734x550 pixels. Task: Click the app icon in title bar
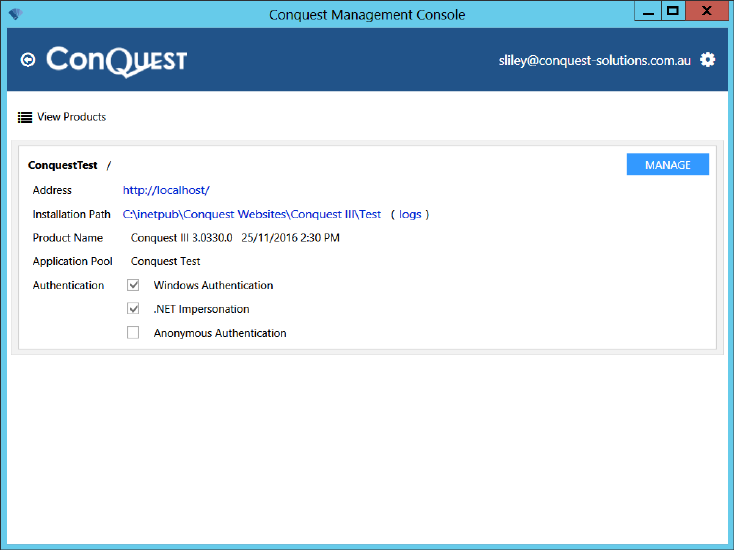click(15, 14)
